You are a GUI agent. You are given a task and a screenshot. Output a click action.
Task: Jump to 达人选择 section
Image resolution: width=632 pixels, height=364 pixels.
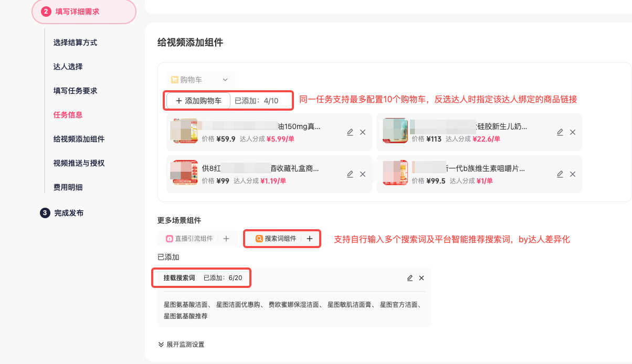coord(68,67)
